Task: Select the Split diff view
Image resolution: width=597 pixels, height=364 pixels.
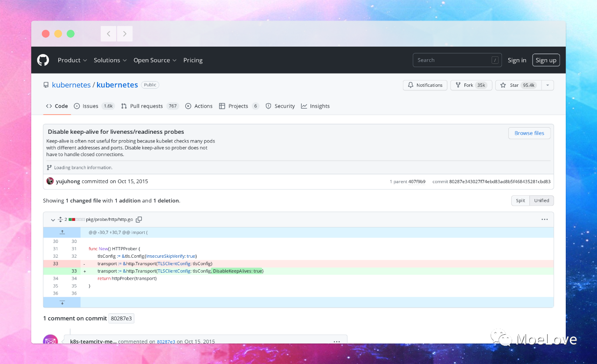Action: (521, 200)
